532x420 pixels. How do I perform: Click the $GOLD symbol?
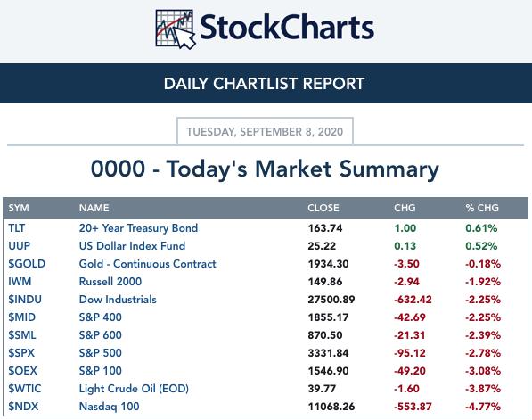coord(27,264)
